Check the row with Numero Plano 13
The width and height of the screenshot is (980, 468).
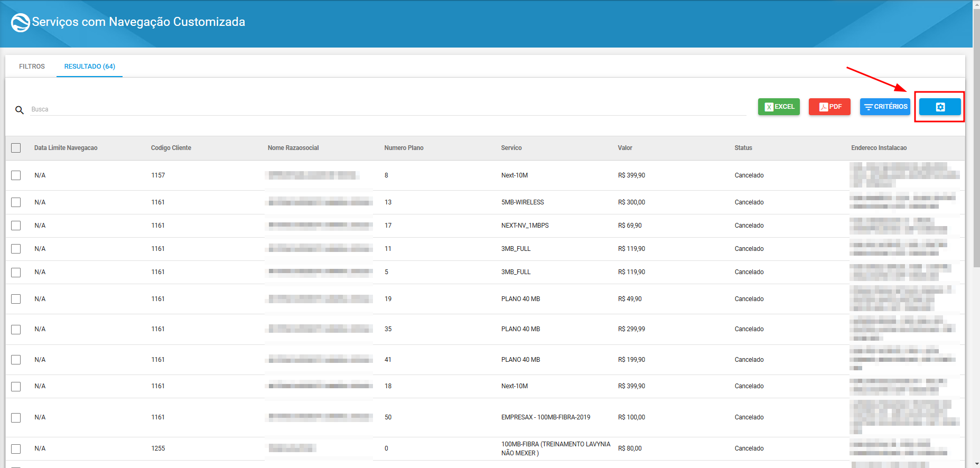point(16,202)
